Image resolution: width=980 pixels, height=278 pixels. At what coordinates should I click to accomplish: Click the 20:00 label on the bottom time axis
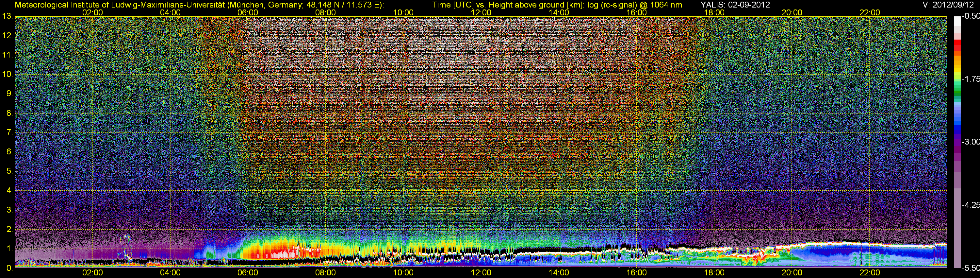[x=792, y=273]
